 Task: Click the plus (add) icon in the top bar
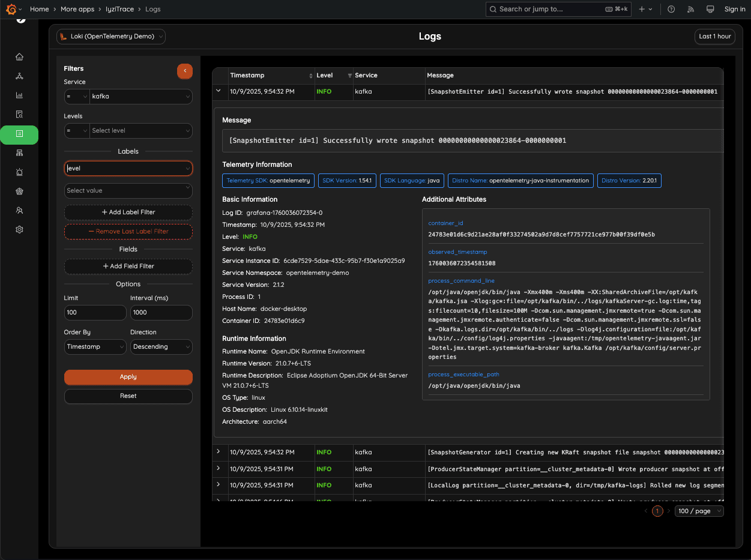642,9
